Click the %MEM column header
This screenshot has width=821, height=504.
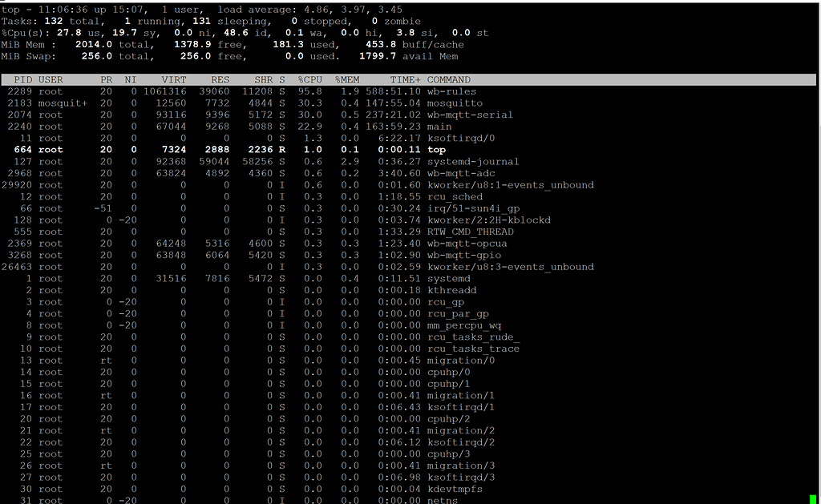[x=348, y=80]
